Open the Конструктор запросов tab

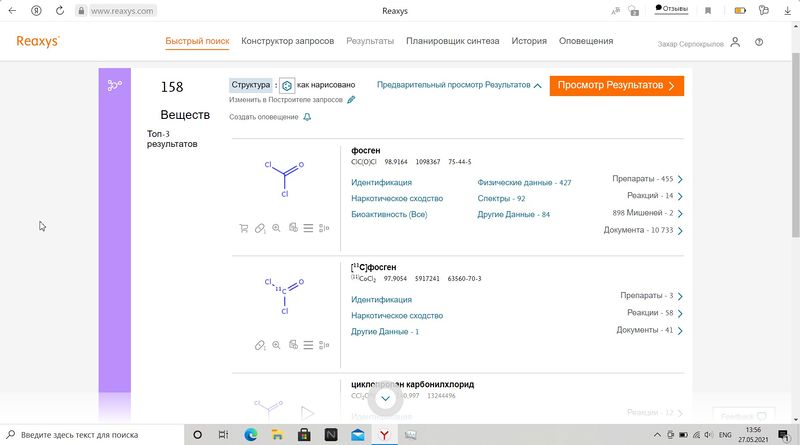(288, 41)
